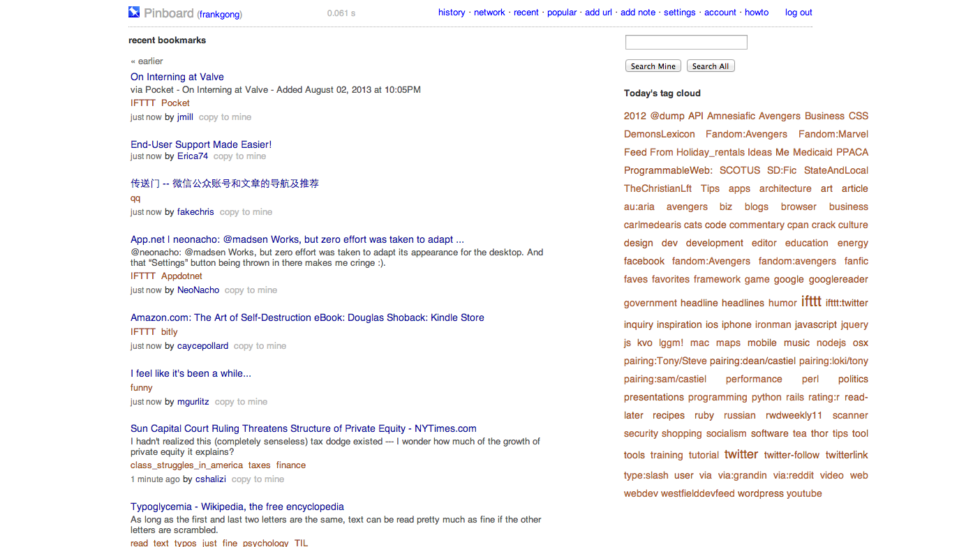Open user cshalizi's profile
This screenshot has width=980, height=547.
click(211, 479)
